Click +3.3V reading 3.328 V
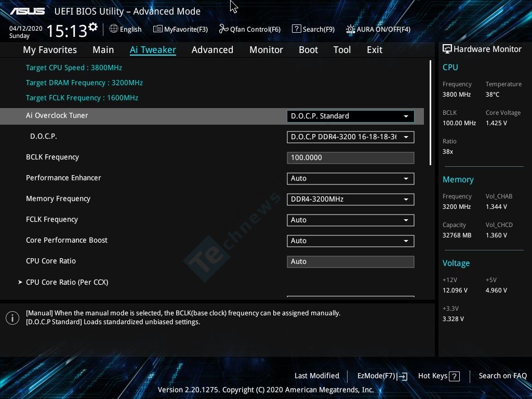This screenshot has height=399, width=532. tap(453, 319)
